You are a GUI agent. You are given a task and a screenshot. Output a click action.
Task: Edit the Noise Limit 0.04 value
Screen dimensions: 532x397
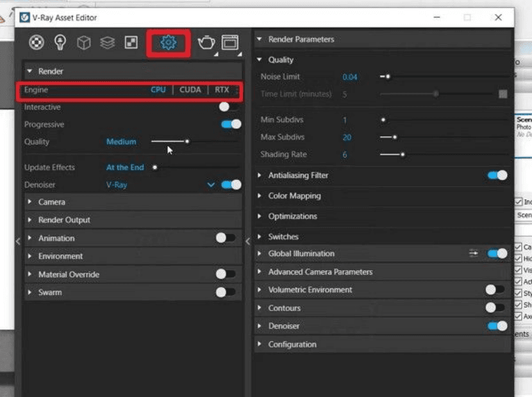coord(350,77)
